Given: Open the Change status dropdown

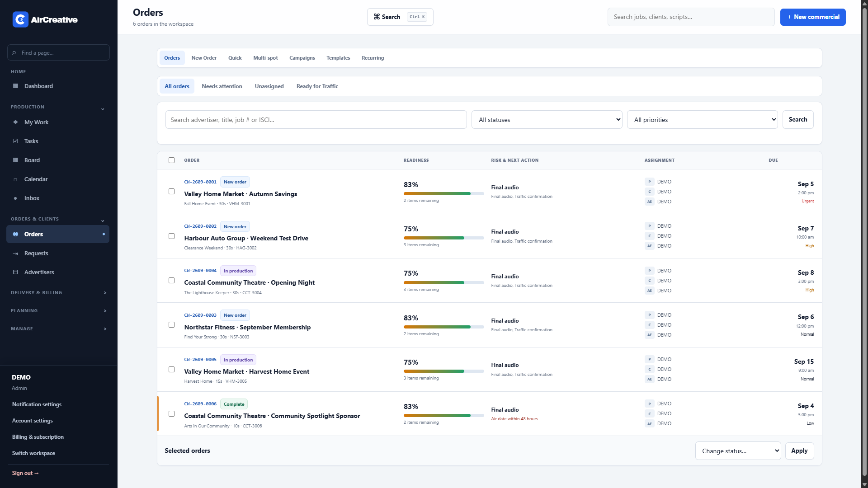Looking at the screenshot, I should point(738,451).
